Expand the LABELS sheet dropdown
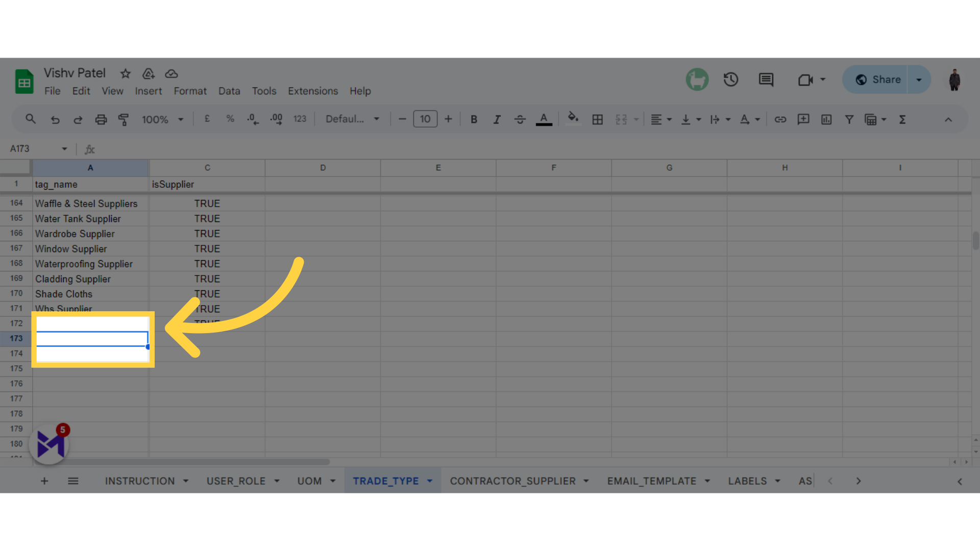Viewport: 980px width, 551px height. point(777,481)
